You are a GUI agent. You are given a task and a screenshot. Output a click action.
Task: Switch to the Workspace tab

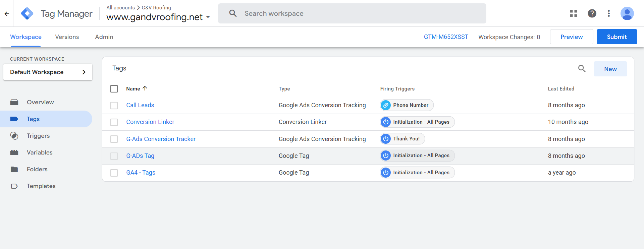pyautogui.click(x=26, y=37)
